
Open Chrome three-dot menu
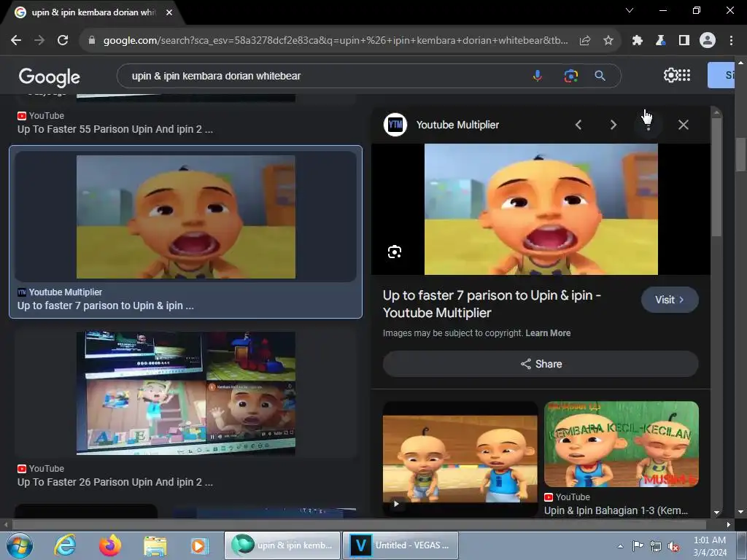click(x=731, y=41)
